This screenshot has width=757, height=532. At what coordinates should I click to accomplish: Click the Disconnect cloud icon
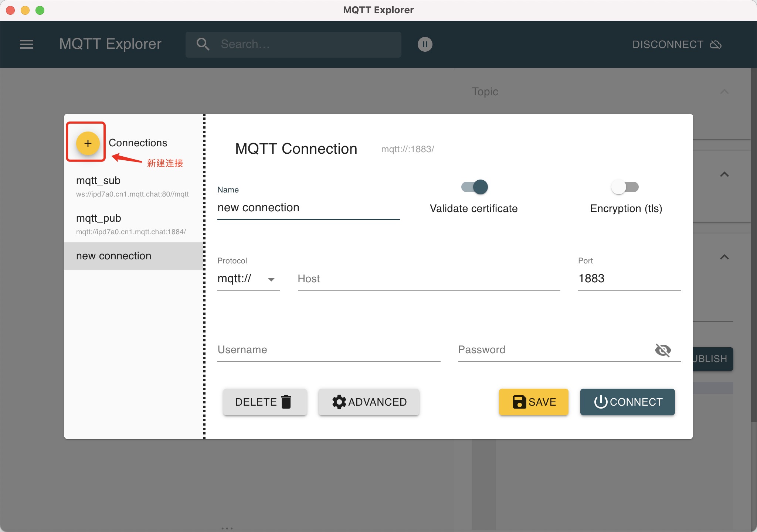tap(716, 45)
